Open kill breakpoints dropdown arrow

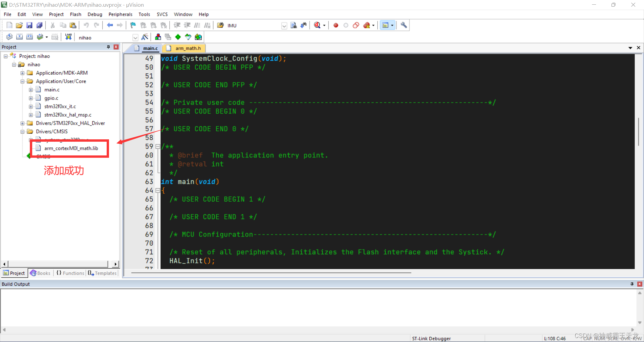coord(373,25)
